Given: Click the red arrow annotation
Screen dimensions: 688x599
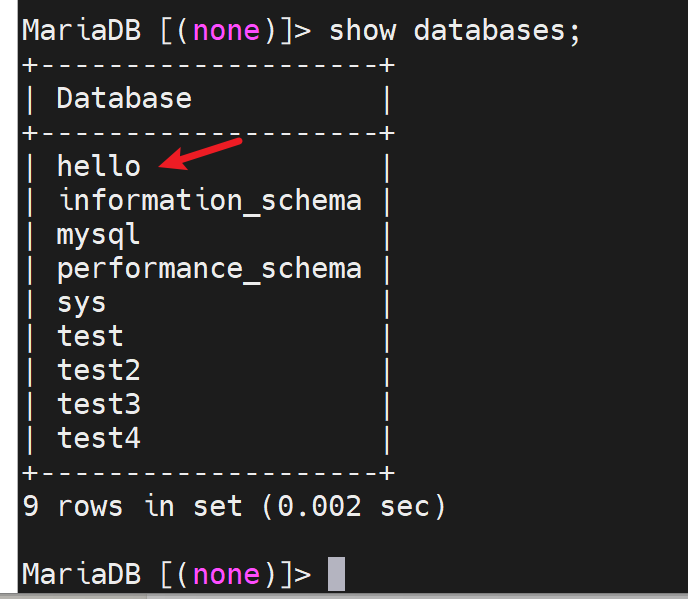Looking at the screenshot, I should [x=207, y=156].
